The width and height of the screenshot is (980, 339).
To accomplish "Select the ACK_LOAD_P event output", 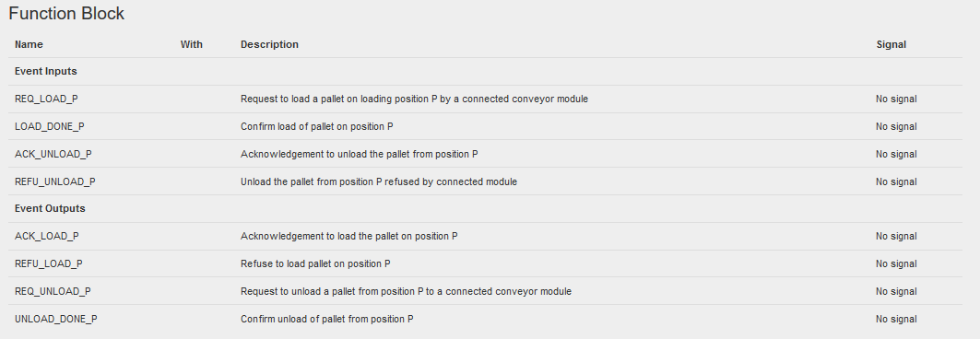I will (x=47, y=236).
